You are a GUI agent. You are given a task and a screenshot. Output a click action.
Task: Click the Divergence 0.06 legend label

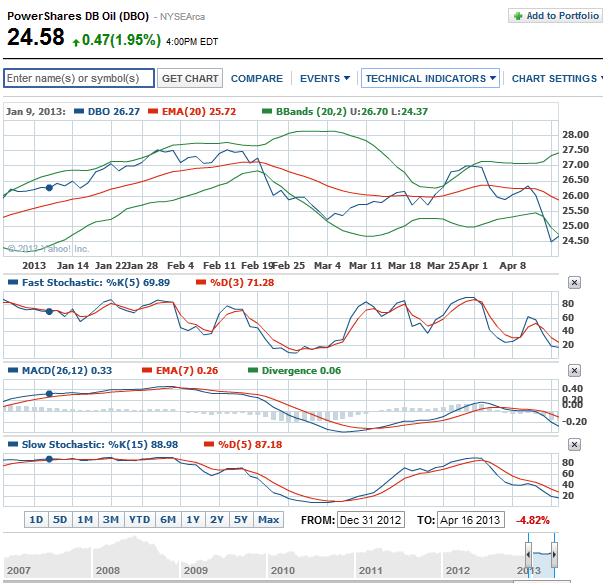[301, 371]
